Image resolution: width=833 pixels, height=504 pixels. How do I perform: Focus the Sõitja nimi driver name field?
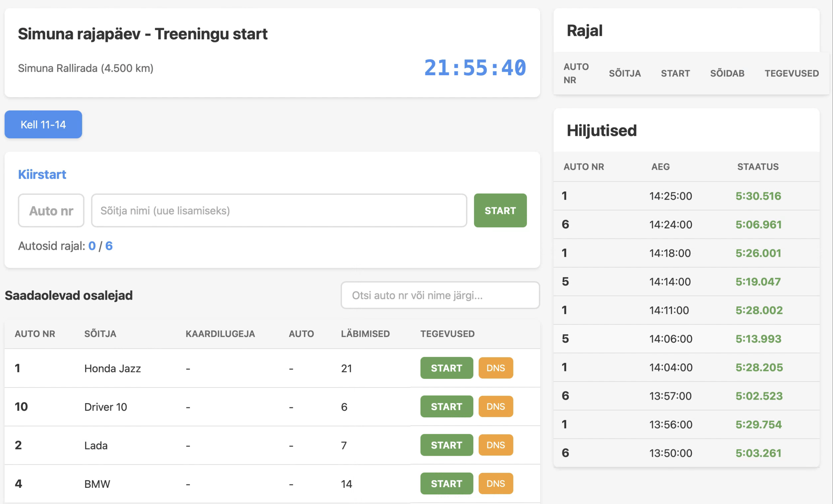coord(279,210)
